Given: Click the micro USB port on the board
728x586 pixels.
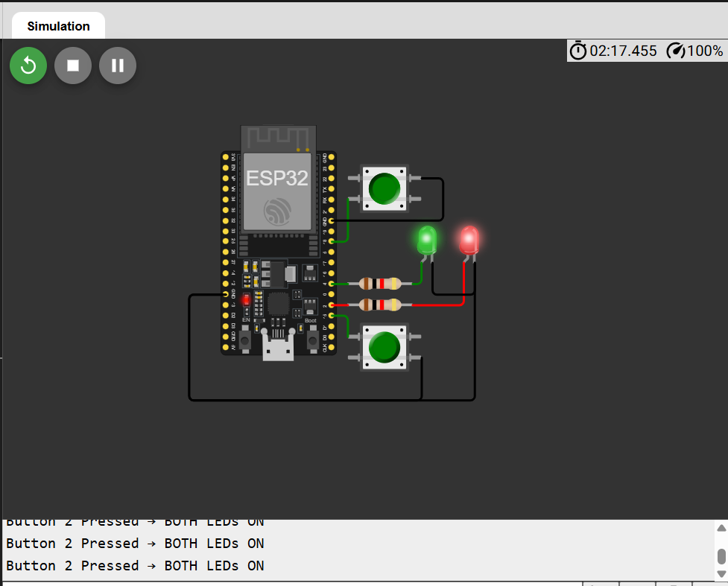Looking at the screenshot, I should click(x=278, y=345).
